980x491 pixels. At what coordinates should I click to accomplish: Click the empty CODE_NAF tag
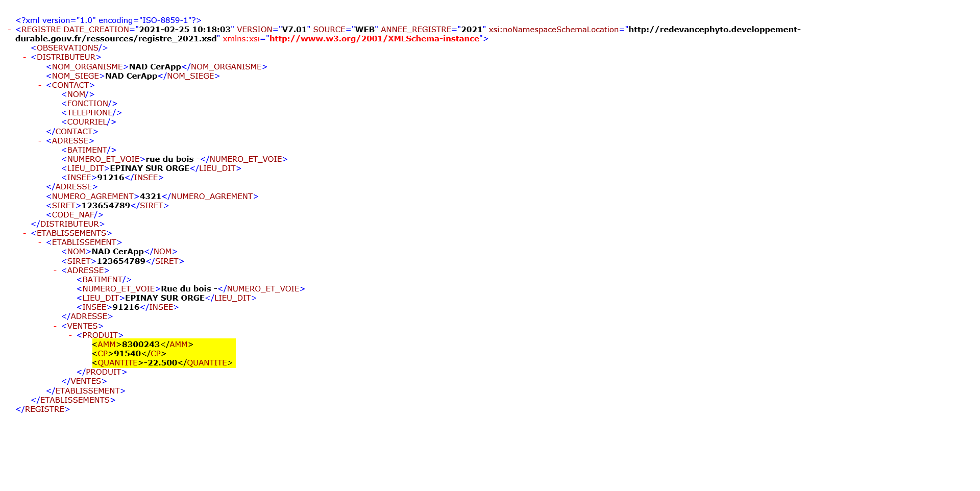coord(75,215)
